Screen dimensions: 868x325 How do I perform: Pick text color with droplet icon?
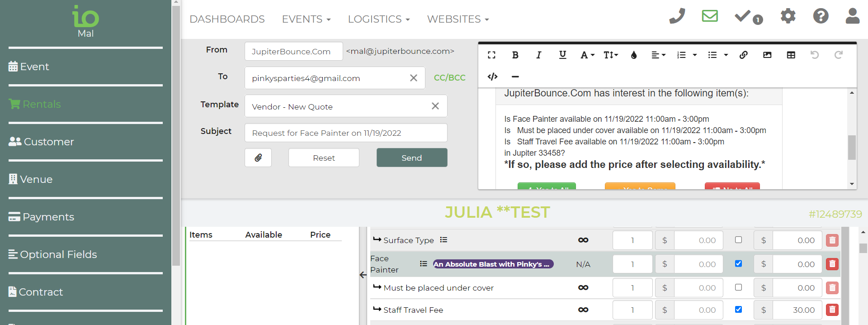[x=633, y=55]
